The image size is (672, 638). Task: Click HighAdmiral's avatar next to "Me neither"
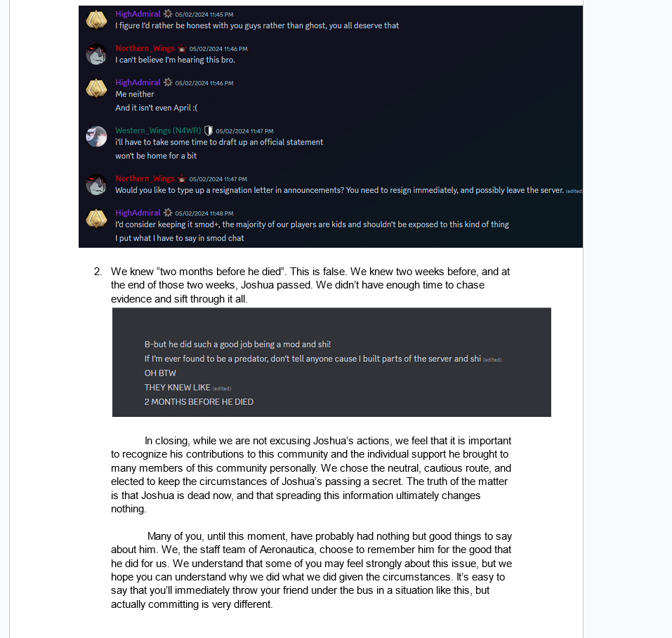(x=96, y=88)
